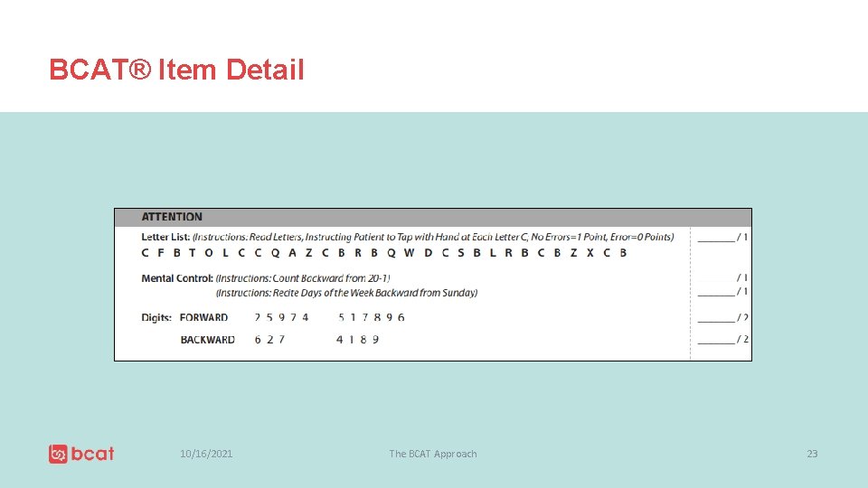Click the 'Letter List:' label
The width and height of the screenshot is (868, 488).
click(165, 237)
